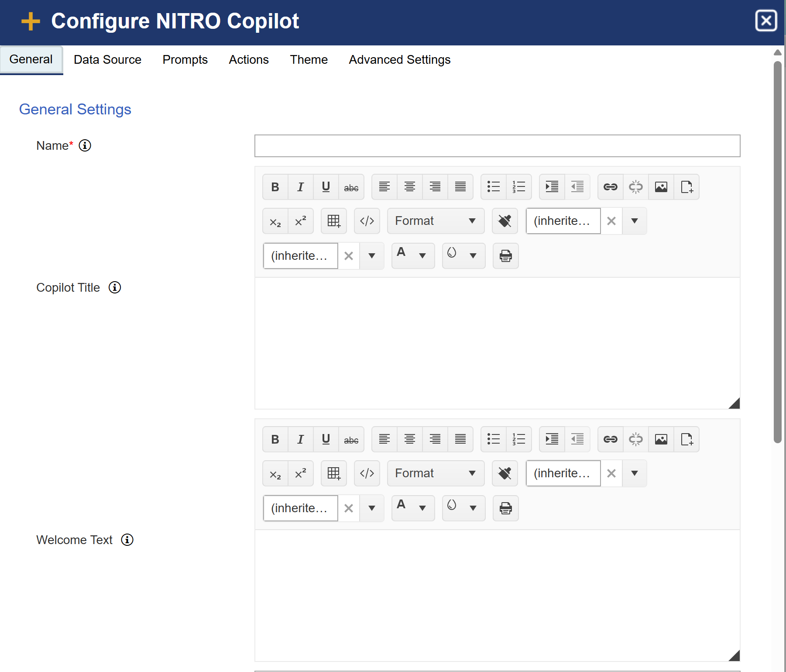Image resolution: width=786 pixels, height=672 pixels.
Task: Toggle italic in Welcome Text editor
Action: (x=300, y=439)
